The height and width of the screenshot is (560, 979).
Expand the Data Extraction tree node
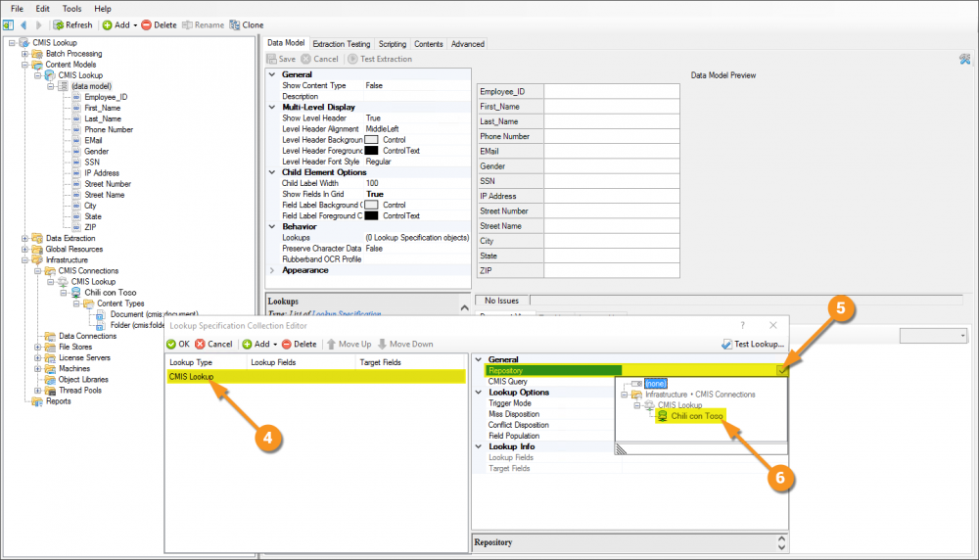(x=25, y=238)
